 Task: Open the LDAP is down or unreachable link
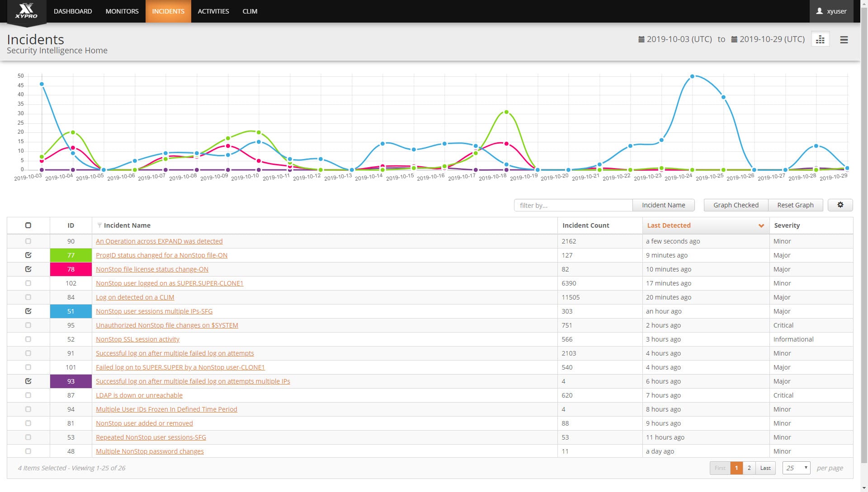point(139,395)
